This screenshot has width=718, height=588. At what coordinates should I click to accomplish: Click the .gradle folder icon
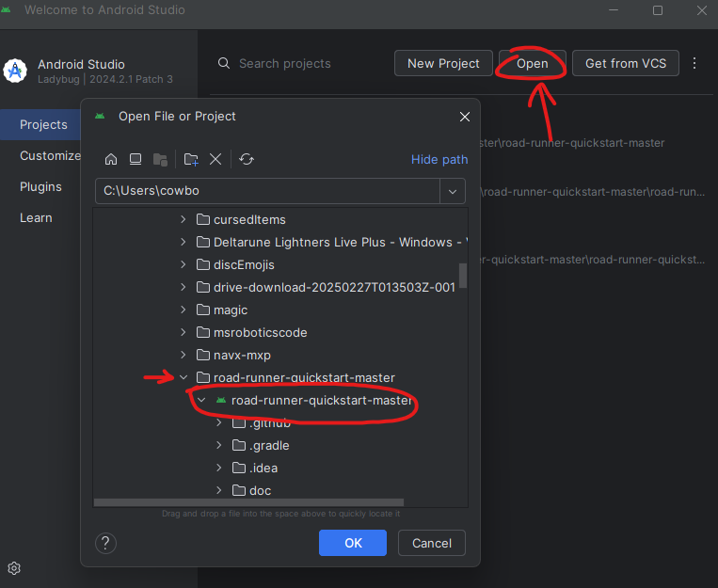239,445
